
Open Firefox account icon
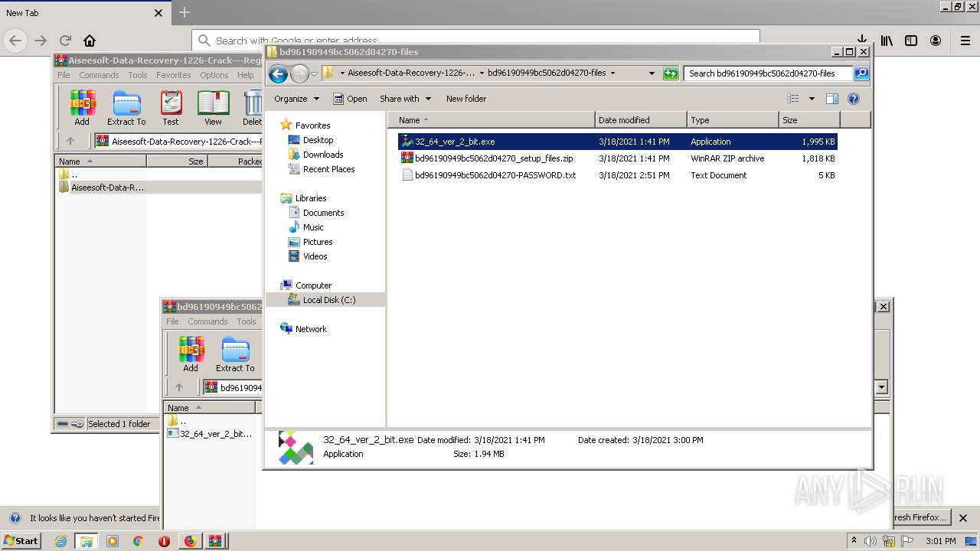pyautogui.click(x=936, y=41)
